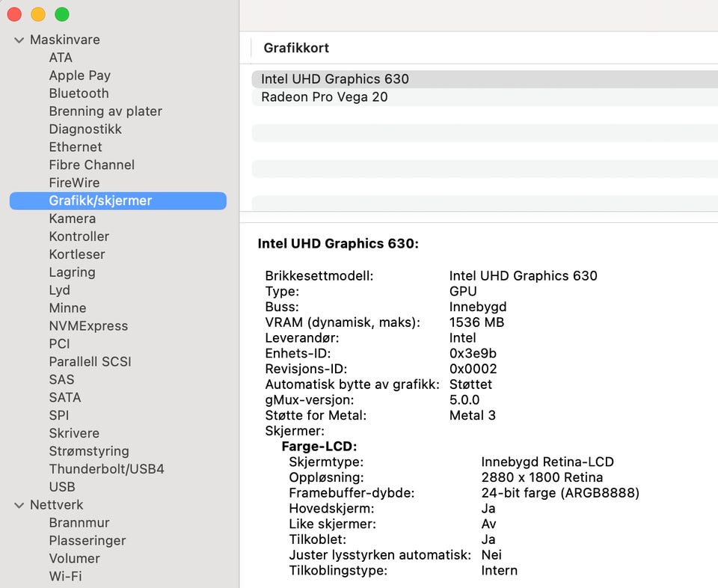Screen dimensions: 718x588
Task: Select Minne in the sidebar
Action: (68, 308)
